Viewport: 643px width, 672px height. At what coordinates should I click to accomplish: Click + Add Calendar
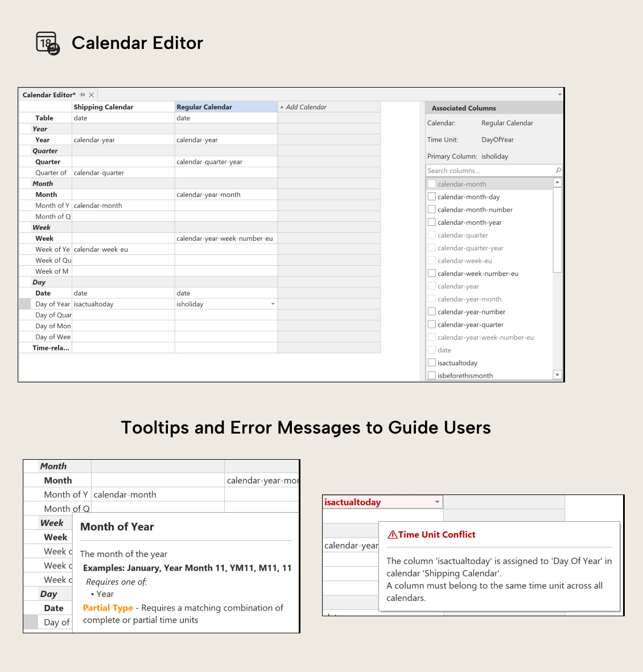303,106
